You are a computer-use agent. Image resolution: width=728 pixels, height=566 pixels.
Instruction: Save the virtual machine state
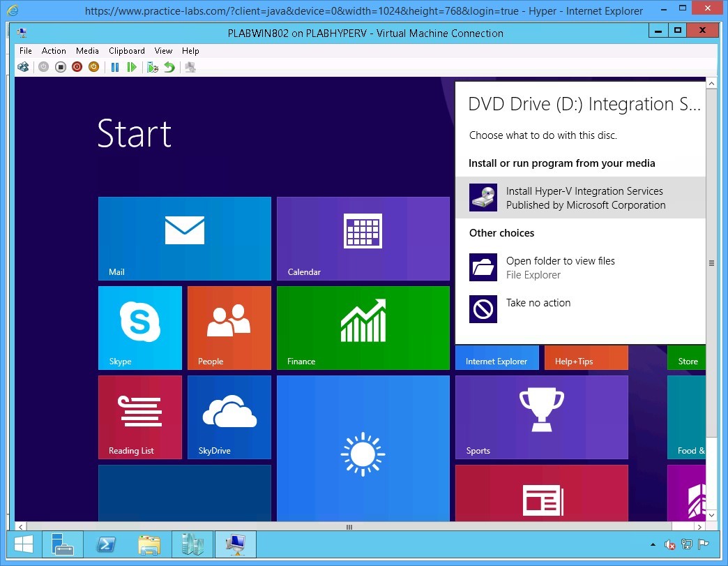click(93, 67)
